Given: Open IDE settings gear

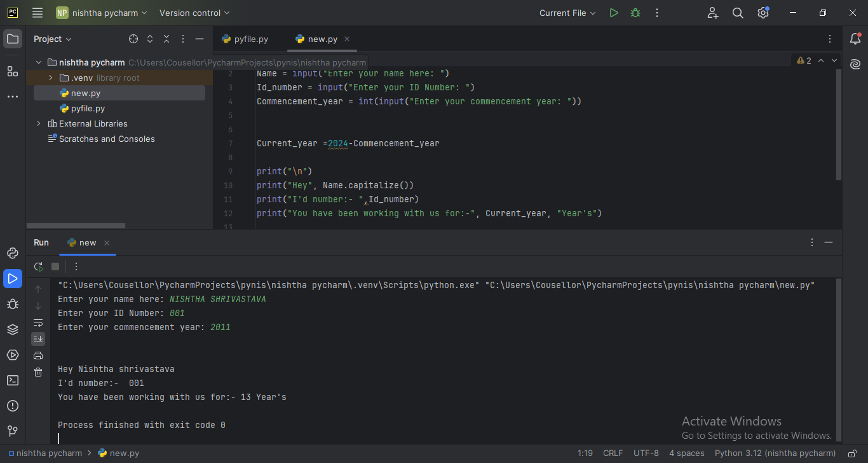Looking at the screenshot, I should tap(763, 13).
